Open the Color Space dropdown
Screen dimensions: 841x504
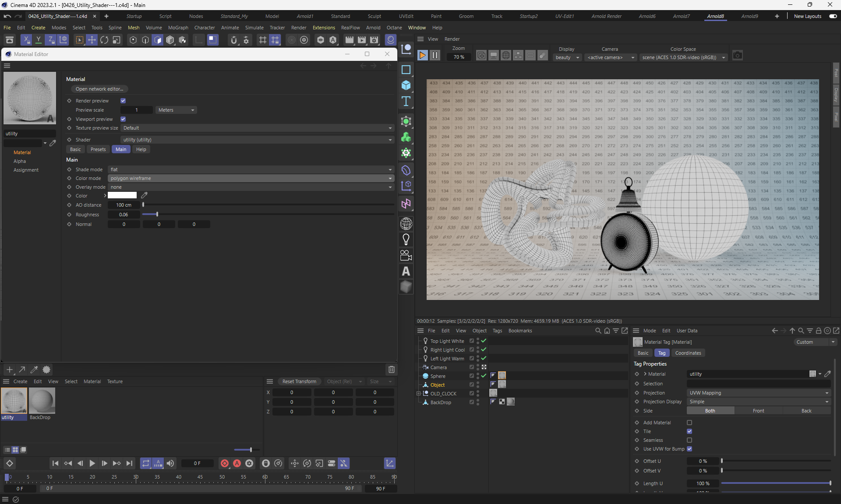683,57
